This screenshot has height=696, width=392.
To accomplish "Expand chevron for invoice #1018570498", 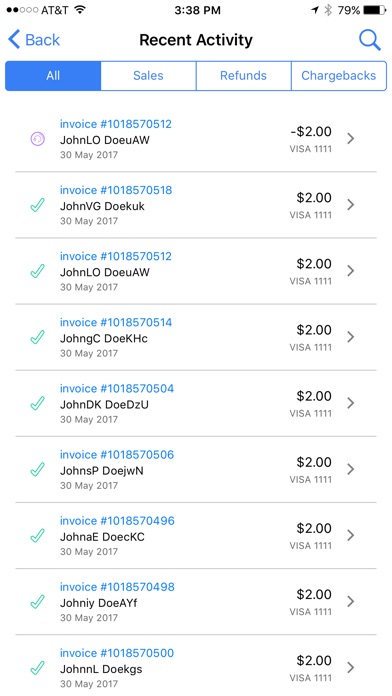I will point(351,601).
